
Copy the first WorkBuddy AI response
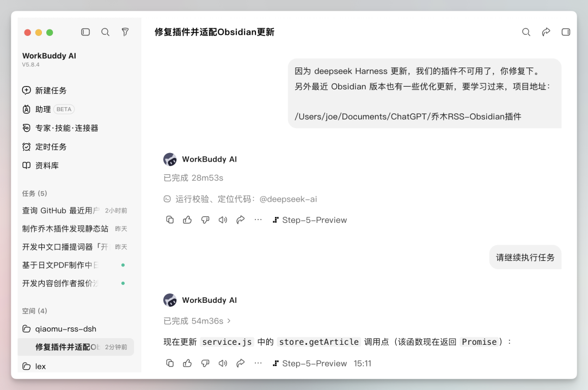[x=170, y=220]
